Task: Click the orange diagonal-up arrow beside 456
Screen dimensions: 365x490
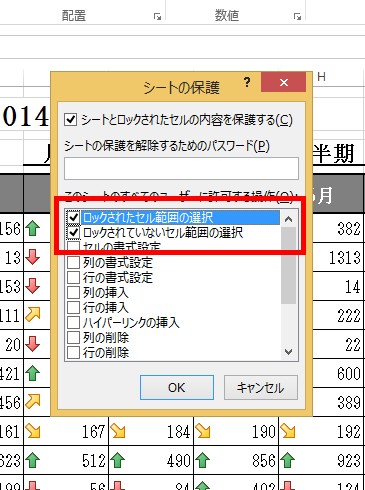Action: coord(33,401)
